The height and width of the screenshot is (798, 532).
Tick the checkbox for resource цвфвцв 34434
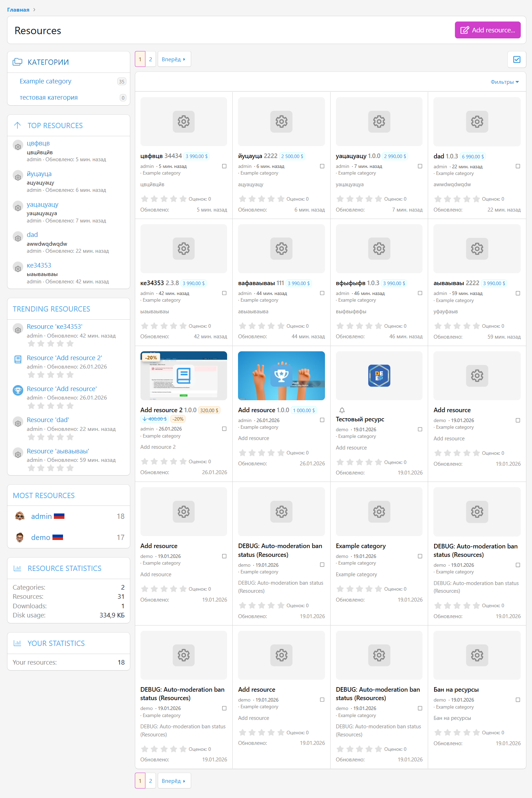pyautogui.click(x=224, y=166)
